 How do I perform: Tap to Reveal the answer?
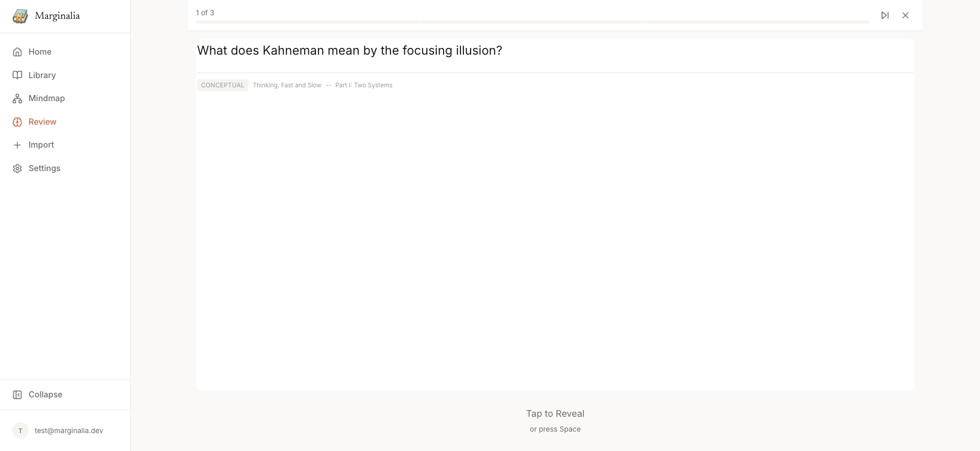(555, 414)
